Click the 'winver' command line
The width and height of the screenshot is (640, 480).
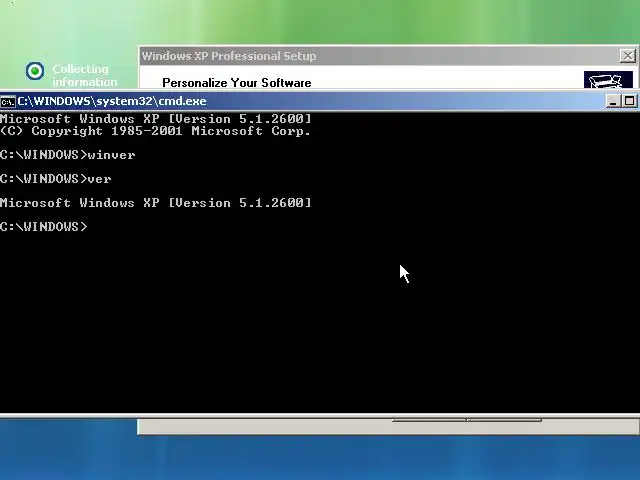point(68,155)
